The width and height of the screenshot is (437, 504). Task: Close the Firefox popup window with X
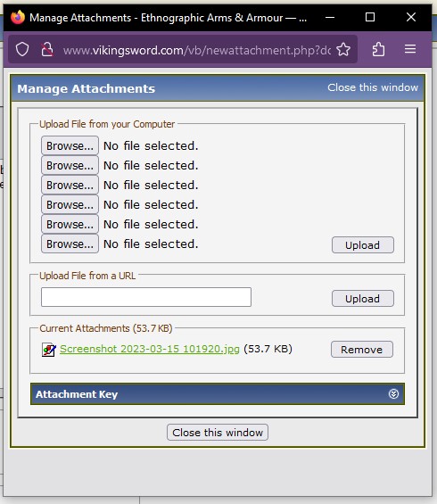coord(411,17)
